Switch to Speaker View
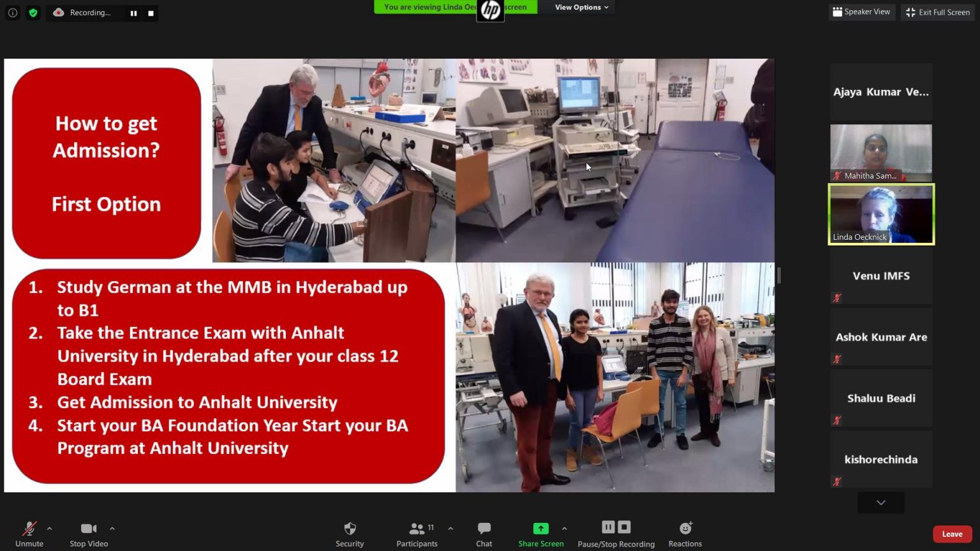980x551 pixels. [x=861, y=12]
